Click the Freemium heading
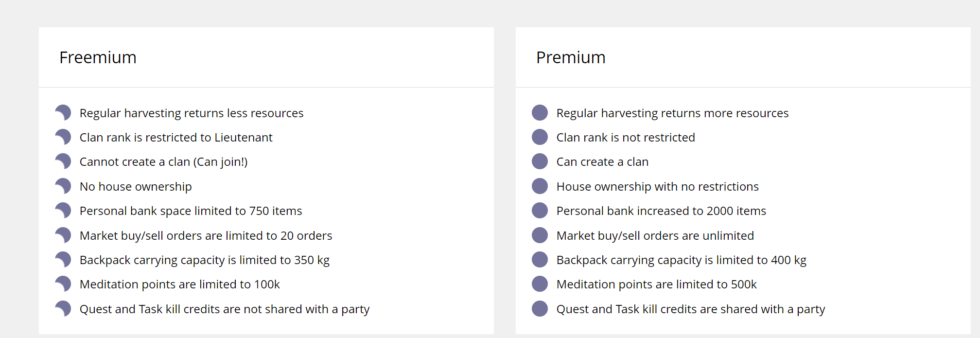This screenshot has width=980, height=338. click(98, 57)
